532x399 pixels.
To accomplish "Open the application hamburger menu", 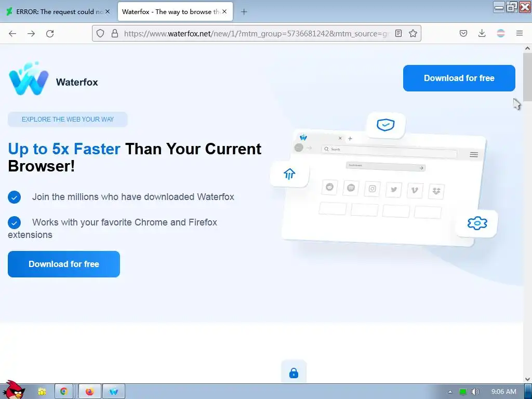I will tap(520, 33).
